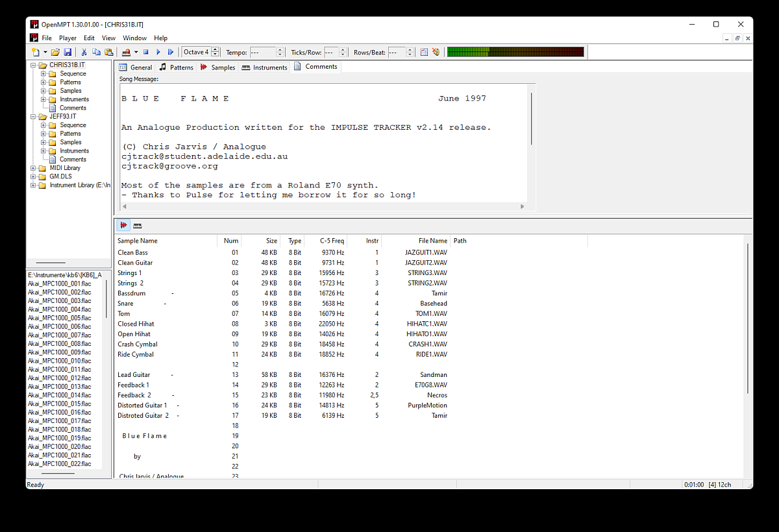Open the File menu
779x532 pixels.
[47, 38]
